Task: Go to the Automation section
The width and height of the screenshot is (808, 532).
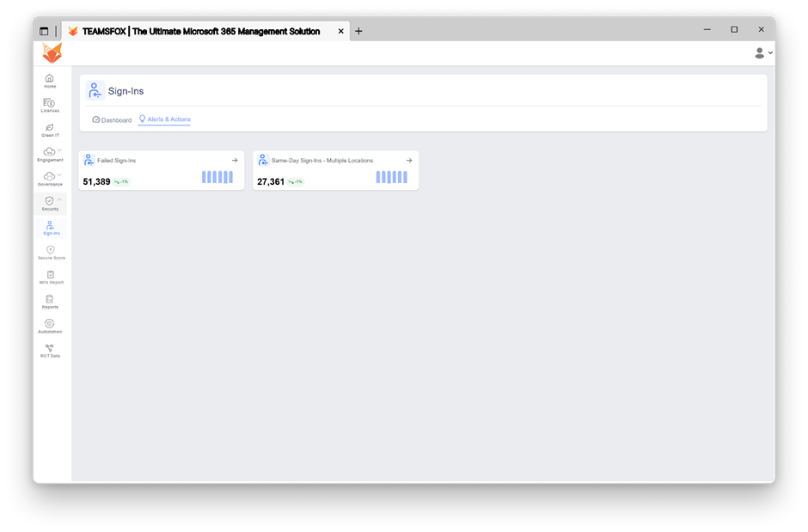Action: (x=50, y=326)
